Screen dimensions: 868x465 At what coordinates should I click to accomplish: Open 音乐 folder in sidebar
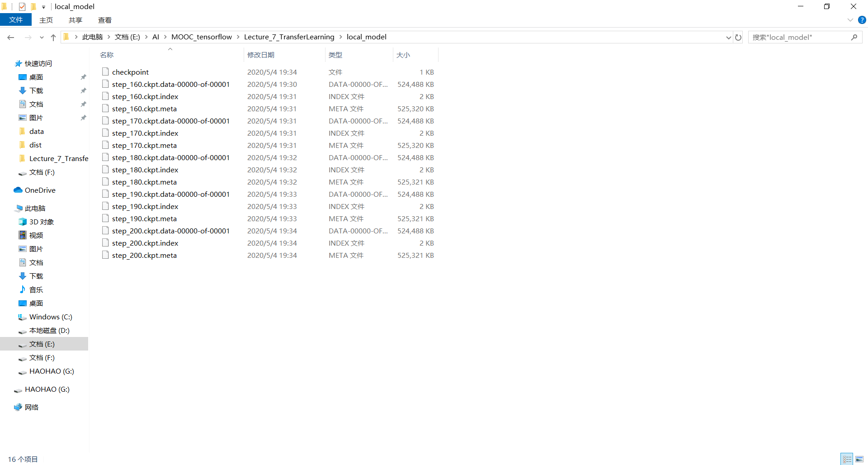36,289
